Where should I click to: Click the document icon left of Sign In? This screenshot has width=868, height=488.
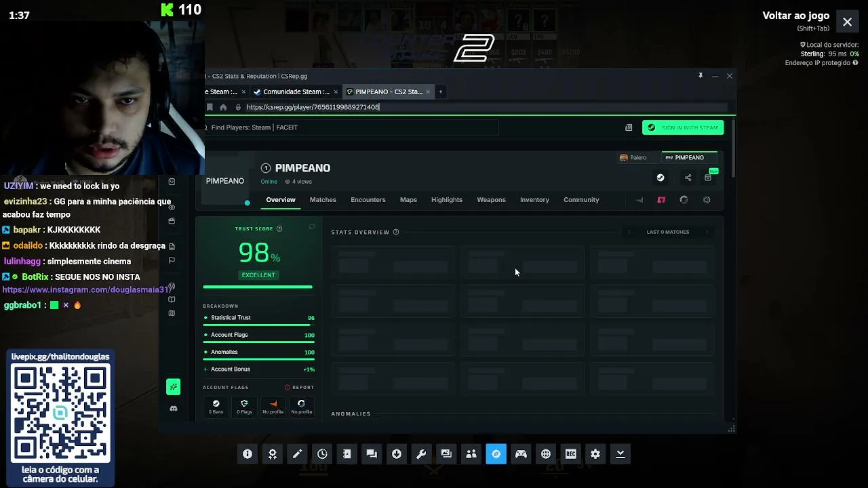(x=629, y=127)
